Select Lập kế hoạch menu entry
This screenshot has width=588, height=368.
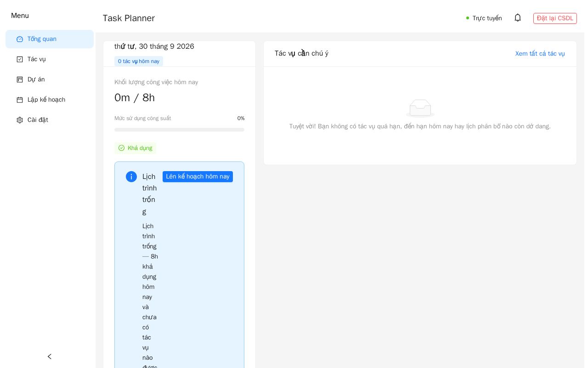pos(50,100)
